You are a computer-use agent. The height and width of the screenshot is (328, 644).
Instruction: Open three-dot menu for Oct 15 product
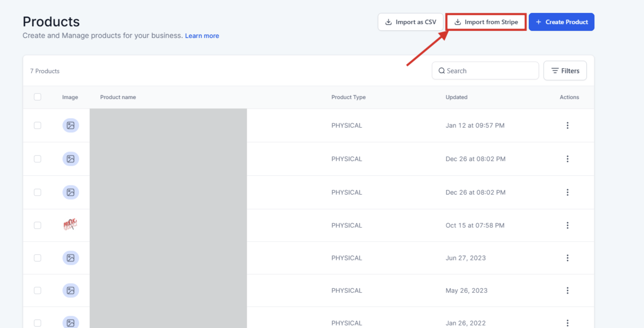567,225
